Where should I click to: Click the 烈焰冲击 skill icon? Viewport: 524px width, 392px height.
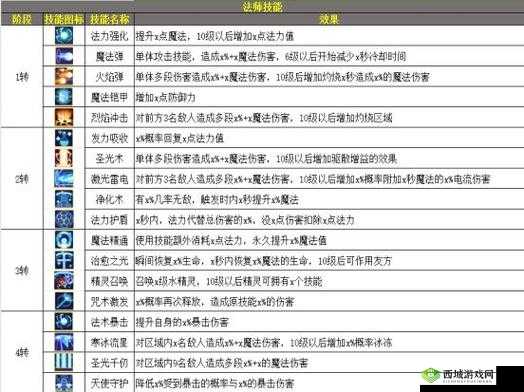click(x=64, y=117)
